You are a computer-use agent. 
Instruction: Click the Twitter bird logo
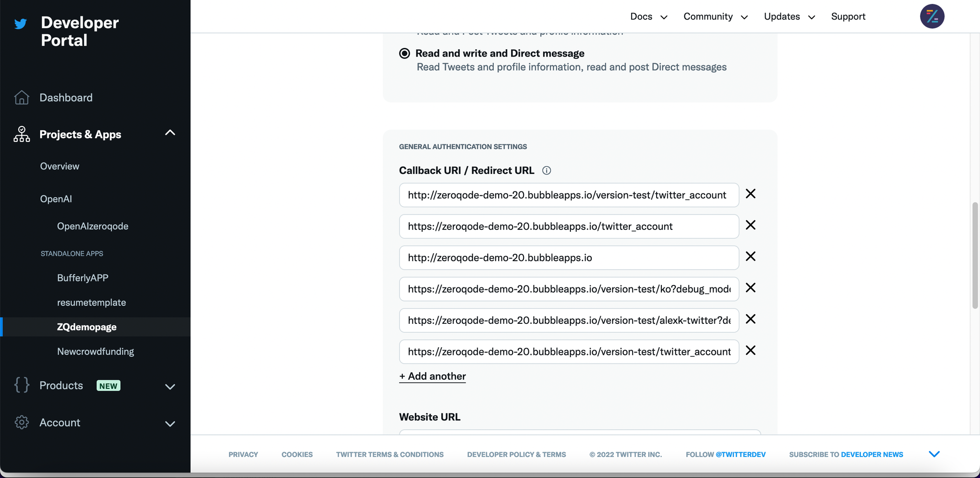[x=21, y=23]
